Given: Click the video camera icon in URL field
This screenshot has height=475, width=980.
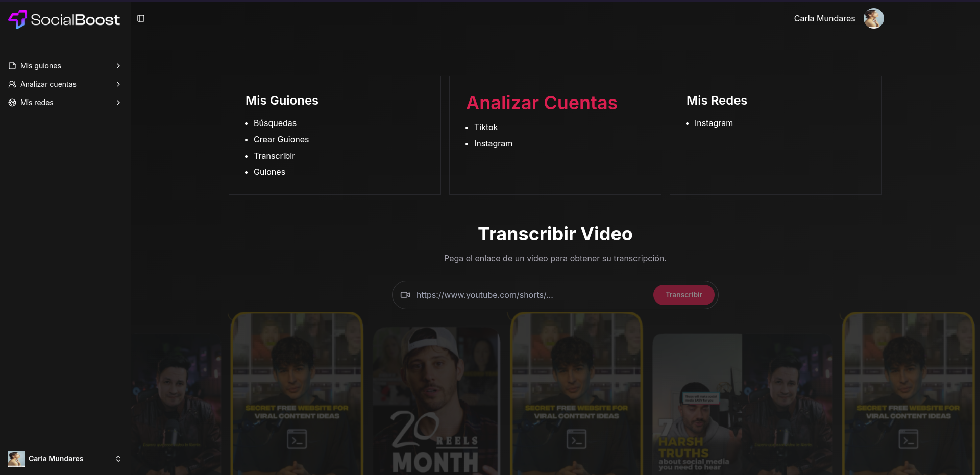Looking at the screenshot, I should [x=405, y=295].
